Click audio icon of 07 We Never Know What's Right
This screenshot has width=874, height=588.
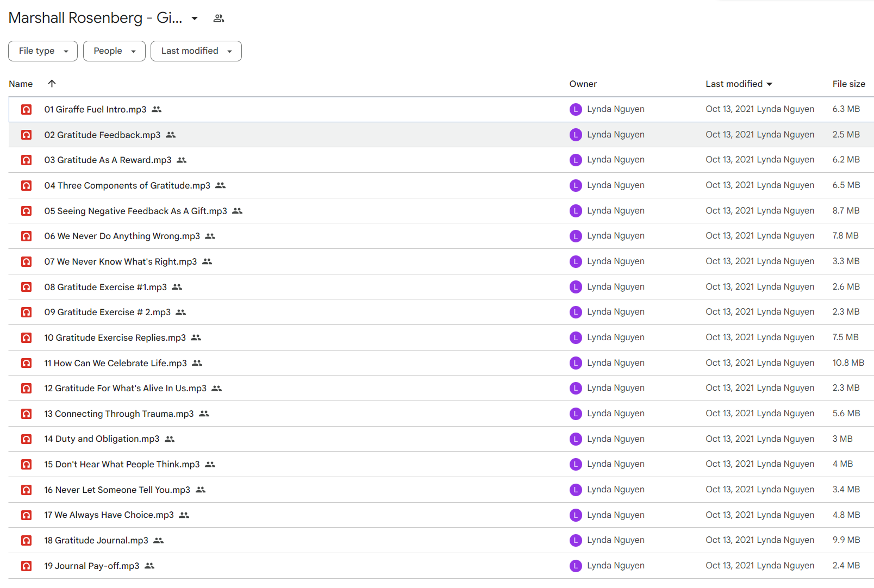point(26,261)
